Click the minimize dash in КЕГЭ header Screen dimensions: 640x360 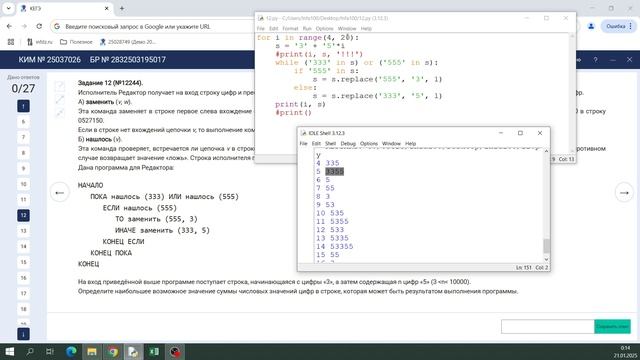point(613,60)
